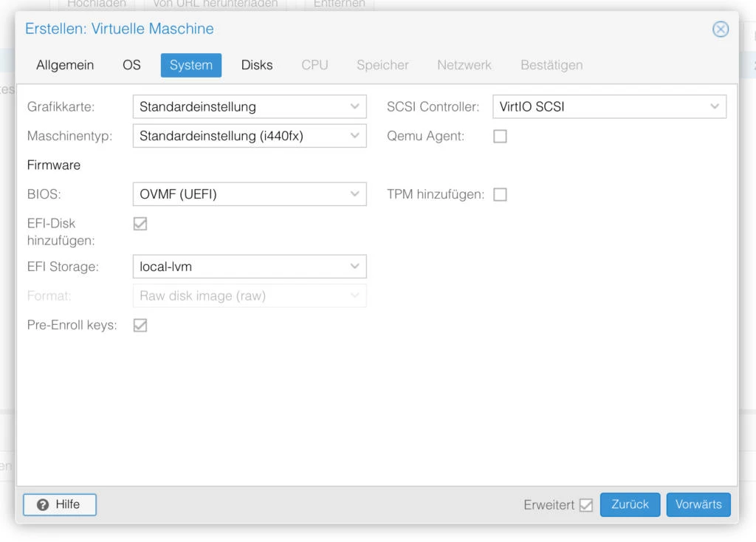Click the EFI Storage local-lvm field
This screenshot has height=542, width=756.
(x=240, y=267)
